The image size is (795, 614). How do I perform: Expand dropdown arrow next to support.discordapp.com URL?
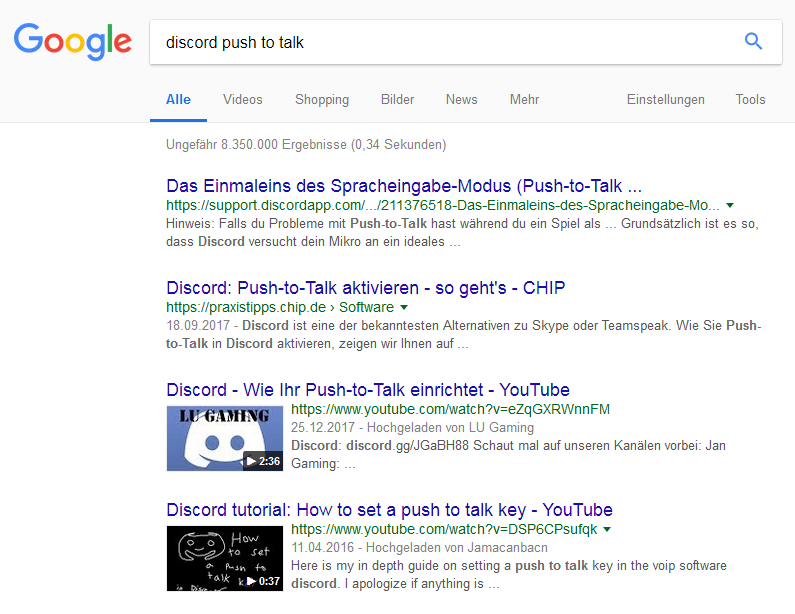[x=730, y=205]
